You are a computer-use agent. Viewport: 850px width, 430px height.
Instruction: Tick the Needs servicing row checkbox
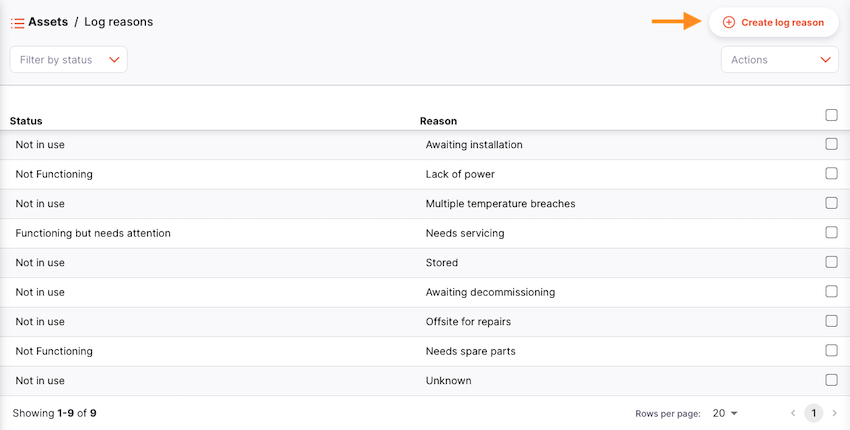(831, 232)
